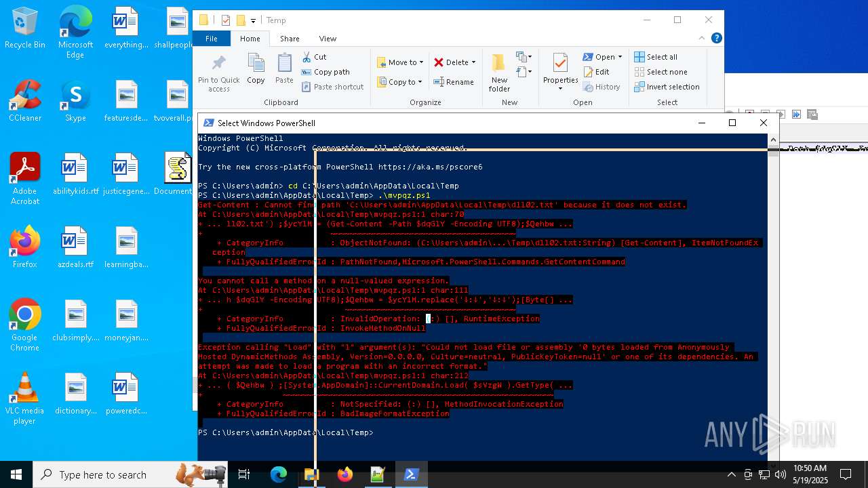Click Invert selection in the ribbon
This screenshot has height=488, width=868.
[x=667, y=87]
